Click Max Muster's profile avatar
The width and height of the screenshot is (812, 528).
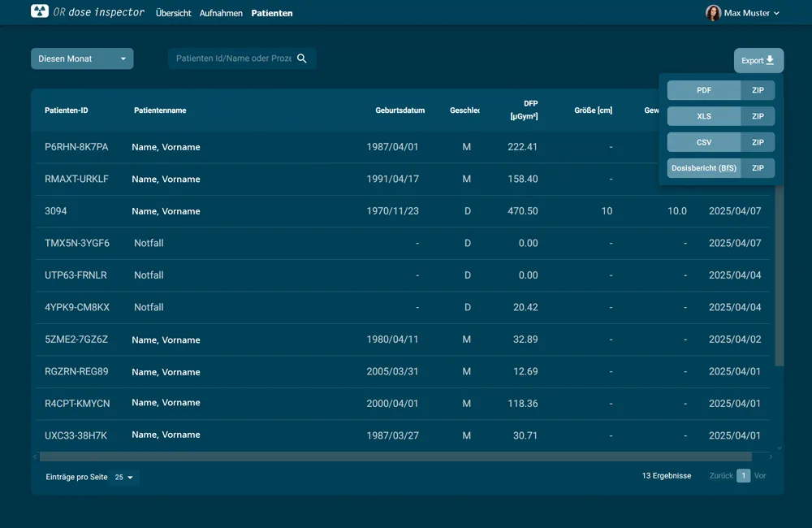(x=713, y=13)
